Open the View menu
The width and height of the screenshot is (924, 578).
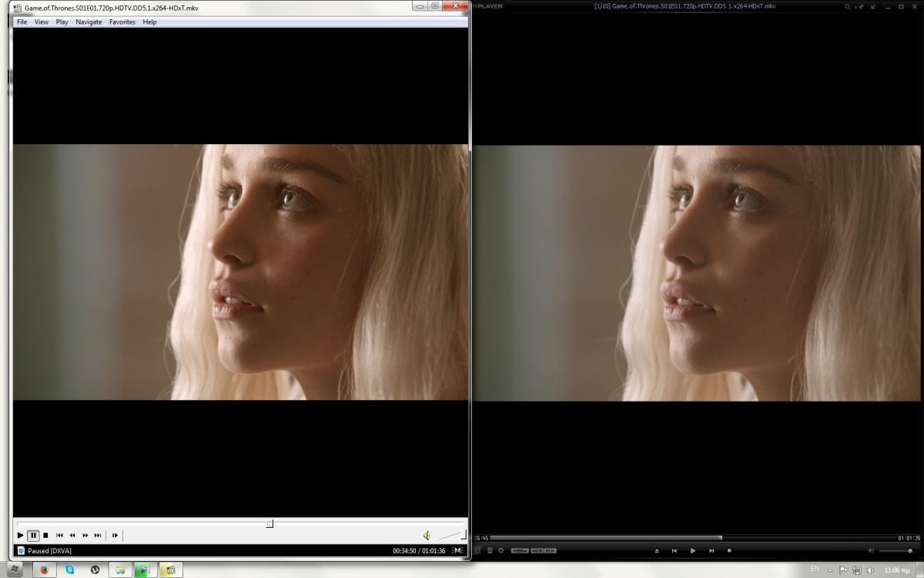click(x=42, y=22)
